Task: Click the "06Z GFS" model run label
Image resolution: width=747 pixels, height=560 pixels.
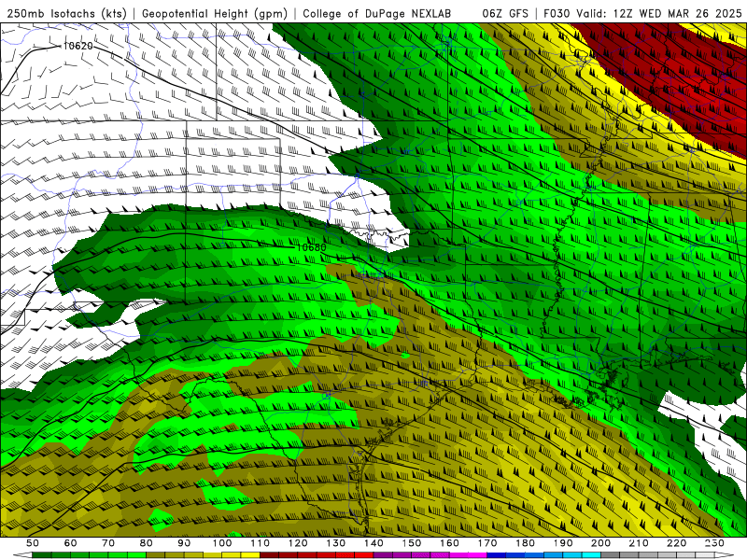Action: (505, 13)
